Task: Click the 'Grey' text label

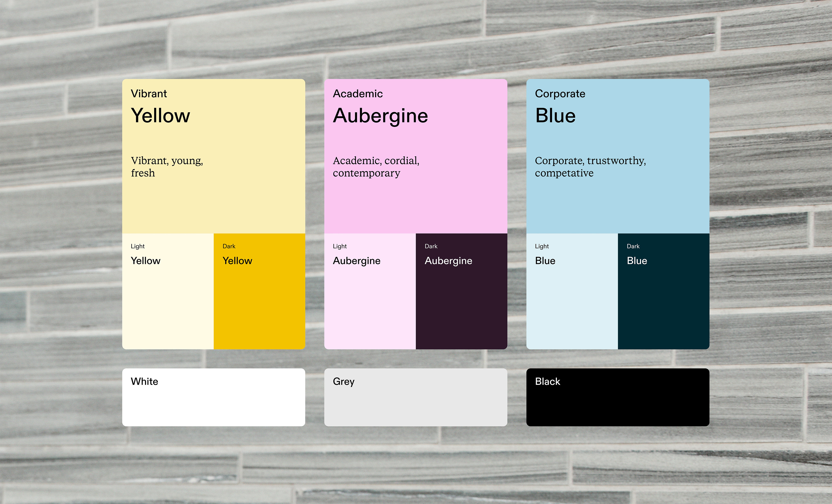Action: pyautogui.click(x=343, y=382)
